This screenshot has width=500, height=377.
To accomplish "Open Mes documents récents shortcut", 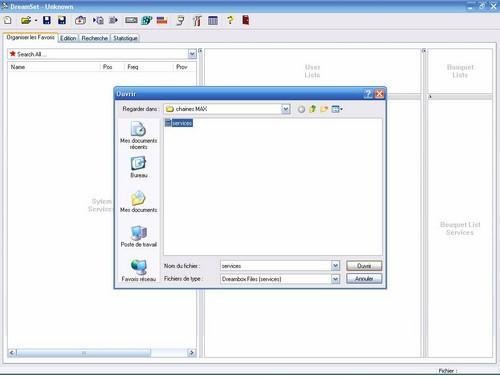I will click(x=139, y=135).
